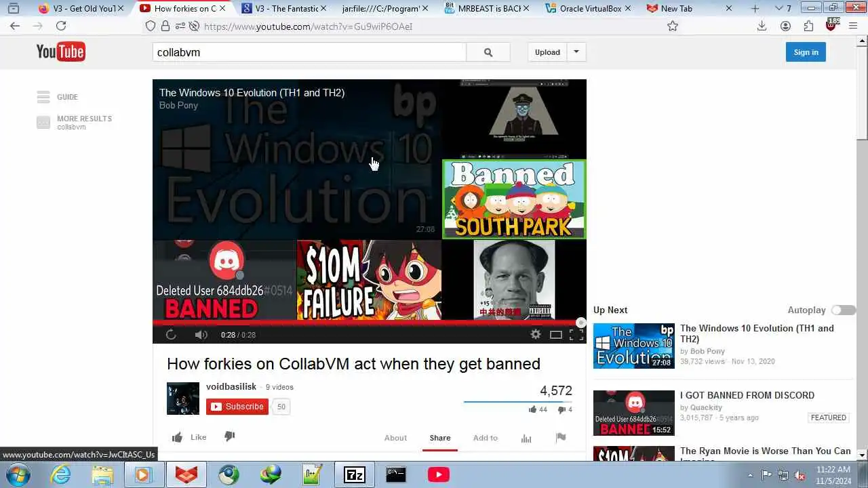Click the YouTube search field
Image resolution: width=868 pixels, height=488 pixels.
(x=309, y=52)
